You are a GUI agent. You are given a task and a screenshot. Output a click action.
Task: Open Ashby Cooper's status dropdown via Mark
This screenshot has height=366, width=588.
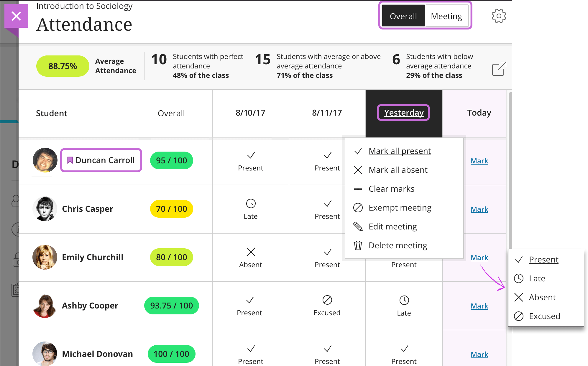pyautogui.click(x=479, y=306)
